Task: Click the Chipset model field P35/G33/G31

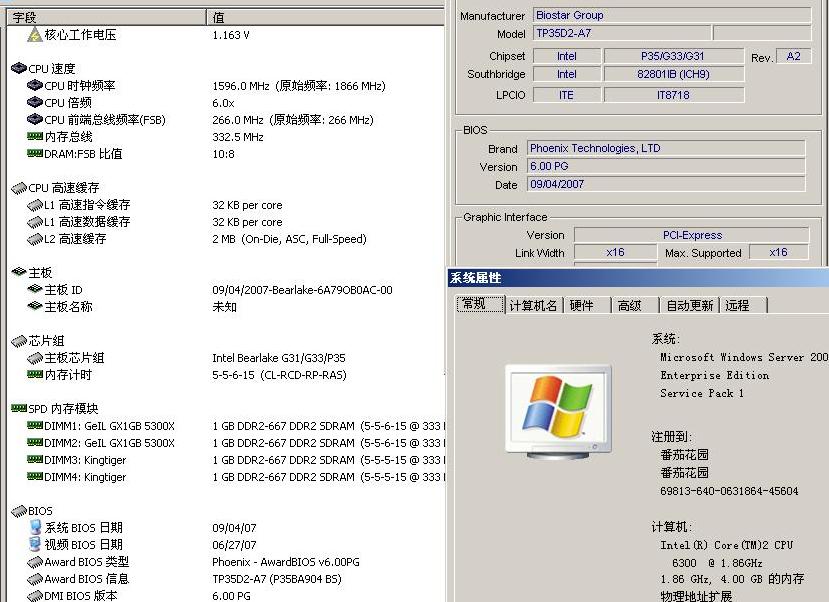Action: [x=674, y=56]
